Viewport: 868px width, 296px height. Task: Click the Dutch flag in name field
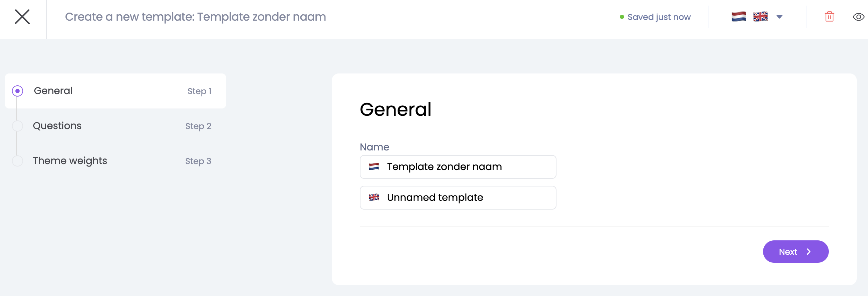pos(374,167)
